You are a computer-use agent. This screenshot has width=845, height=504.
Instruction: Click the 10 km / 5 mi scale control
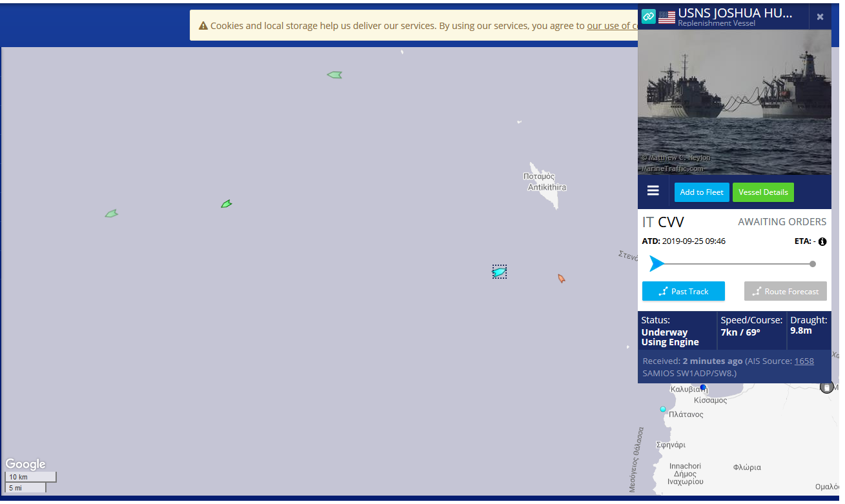(31, 482)
